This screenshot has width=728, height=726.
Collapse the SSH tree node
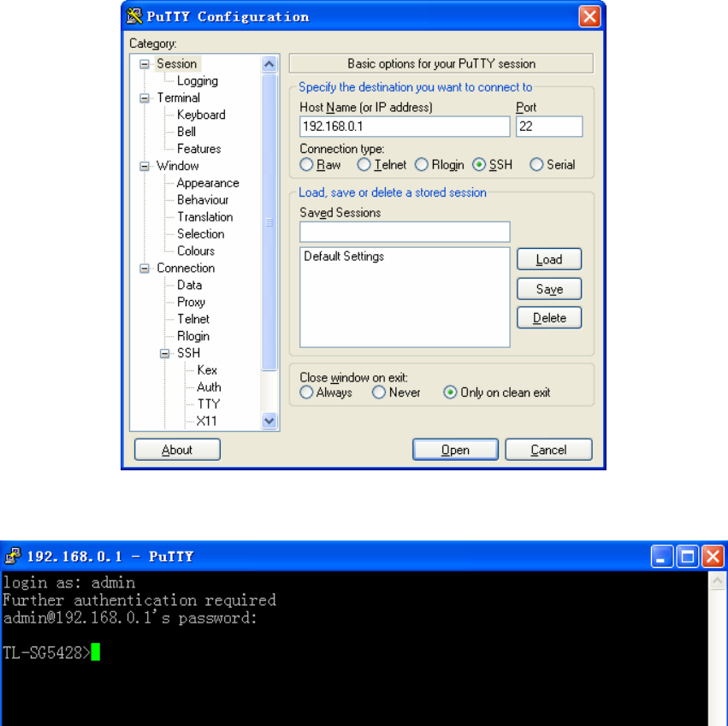(165, 354)
